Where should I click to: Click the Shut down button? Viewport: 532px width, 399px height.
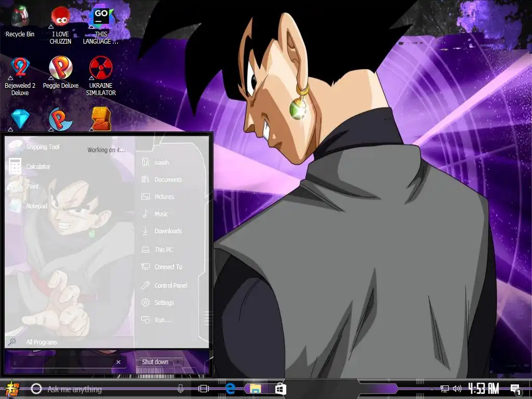coord(155,362)
